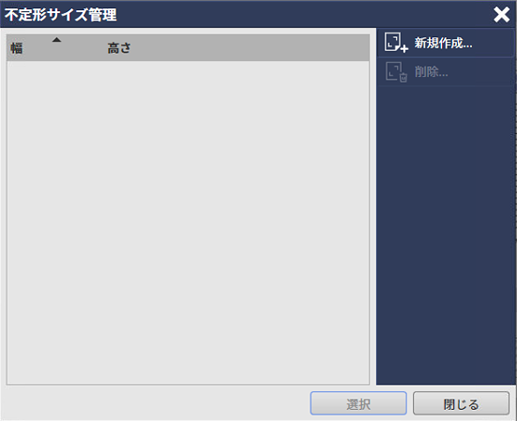Click the 不定形サイズ管理 title bar text
Image resolution: width=517 pixels, height=421 pixels.
[61, 15]
